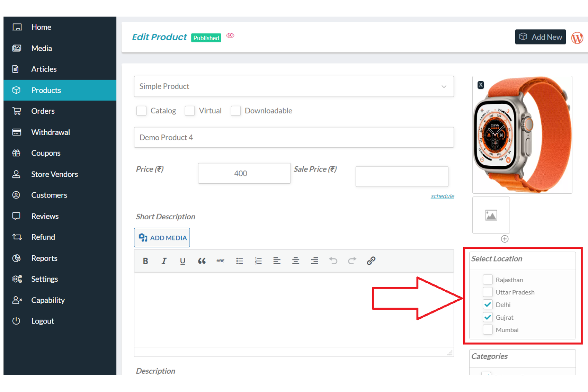Click the WordPress logo icon
Viewport: 588px width, 392px height.
click(x=577, y=38)
